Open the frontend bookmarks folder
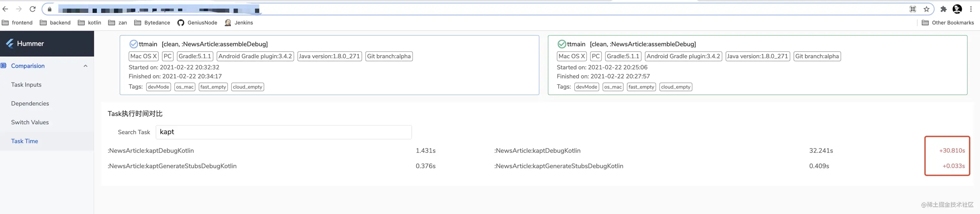This screenshot has width=980, height=214. 18,23
